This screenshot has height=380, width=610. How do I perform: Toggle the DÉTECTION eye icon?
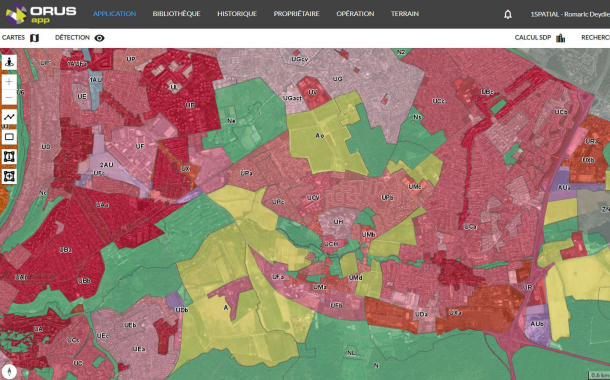pyautogui.click(x=100, y=38)
